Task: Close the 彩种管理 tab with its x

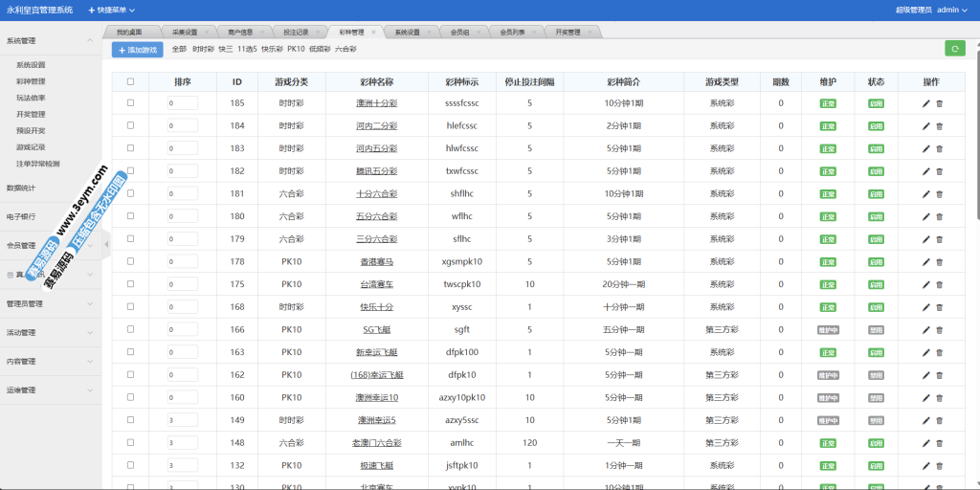Action: [373, 32]
